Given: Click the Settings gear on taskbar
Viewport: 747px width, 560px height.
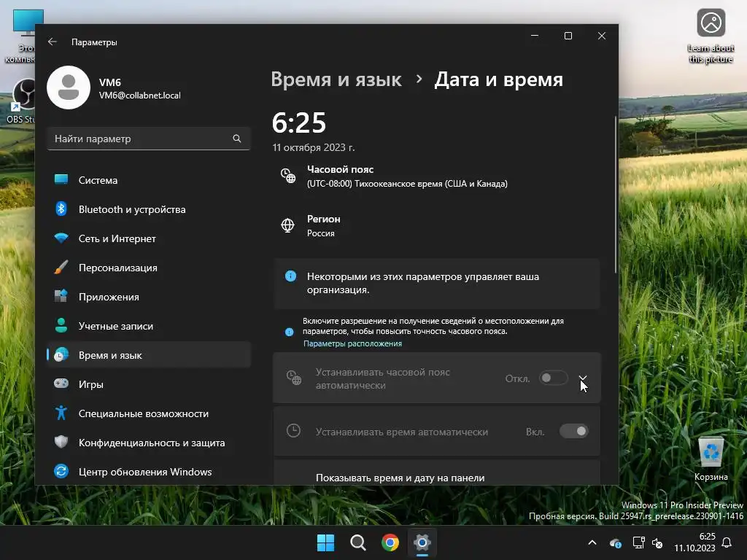Looking at the screenshot, I should pos(422,542).
